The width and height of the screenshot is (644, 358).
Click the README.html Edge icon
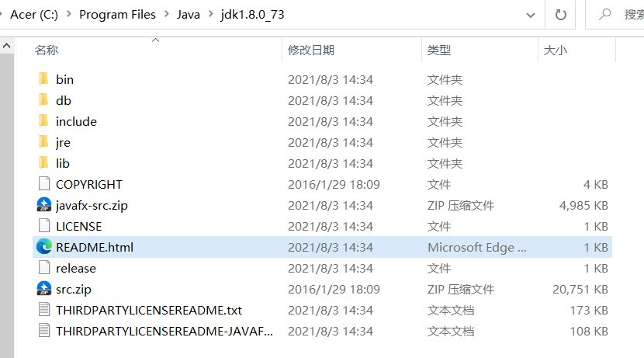click(x=44, y=247)
